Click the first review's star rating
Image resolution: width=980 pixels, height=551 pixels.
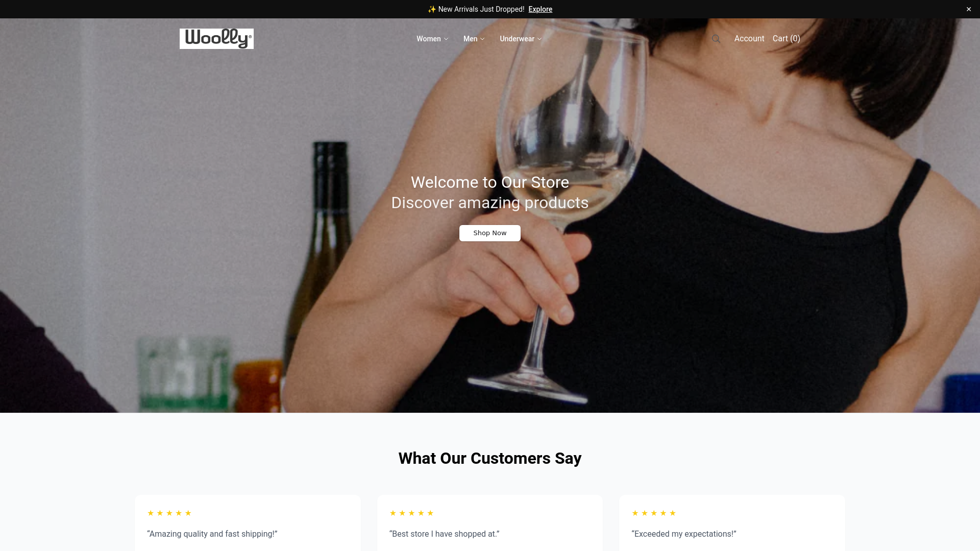pos(169,513)
